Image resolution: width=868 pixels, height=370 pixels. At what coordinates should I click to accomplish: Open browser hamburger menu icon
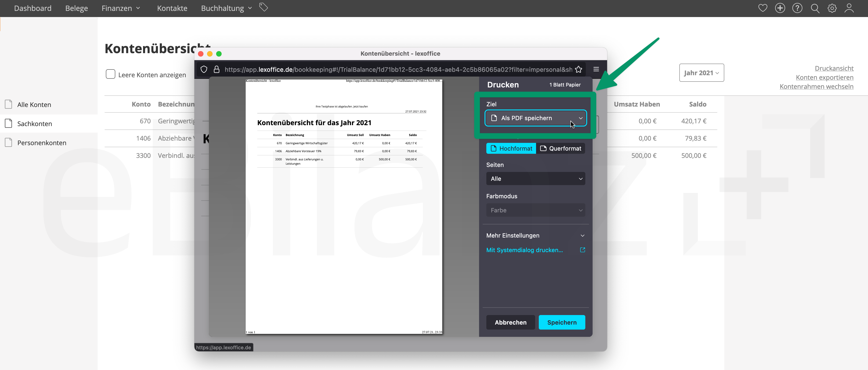(596, 69)
